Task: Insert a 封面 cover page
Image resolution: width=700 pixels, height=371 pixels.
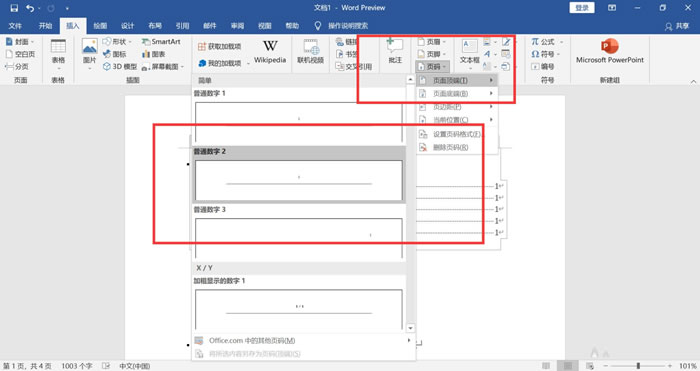Action: (20, 42)
